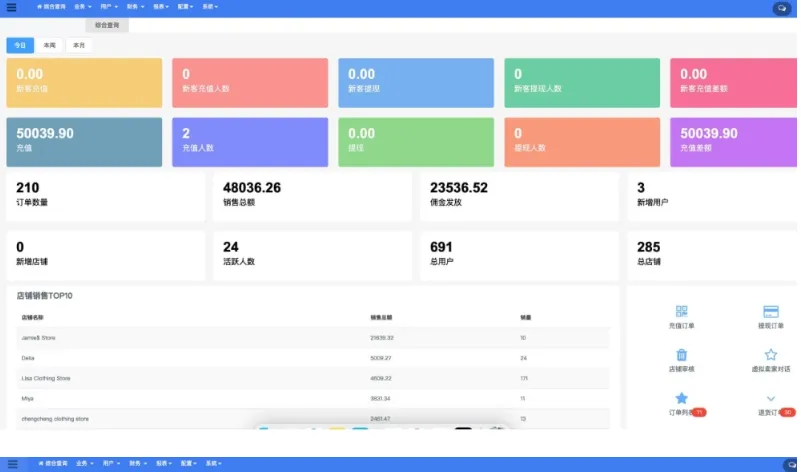Select the 综合查询 page tab
Screen dimensions: 801x472
tap(106, 25)
